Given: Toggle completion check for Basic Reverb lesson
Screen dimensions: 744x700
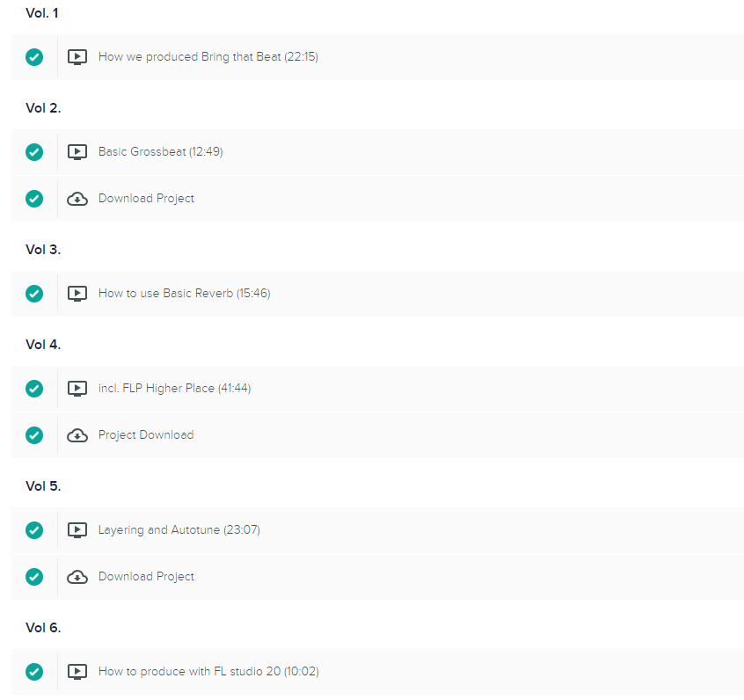Looking at the screenshot, I should tap(34, 294).
